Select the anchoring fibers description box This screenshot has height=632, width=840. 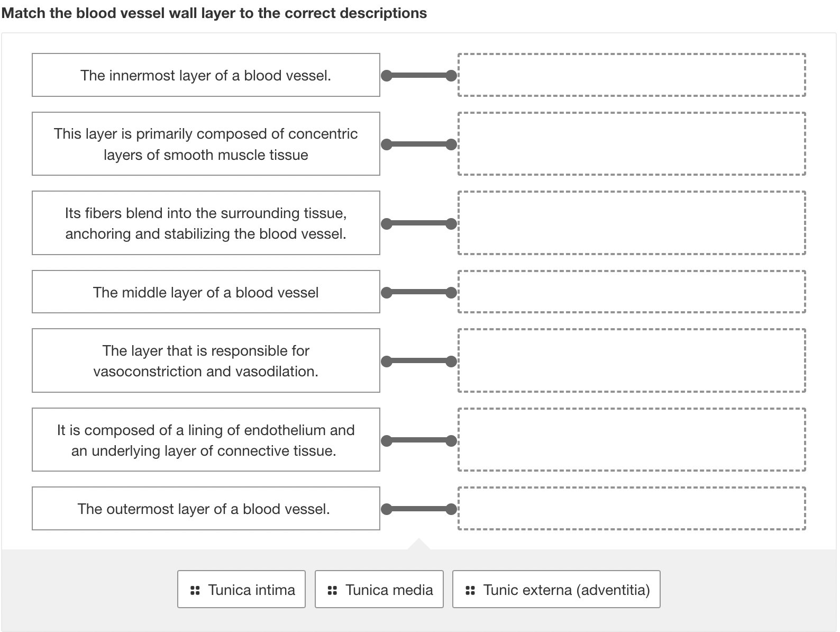coord(206,223)
